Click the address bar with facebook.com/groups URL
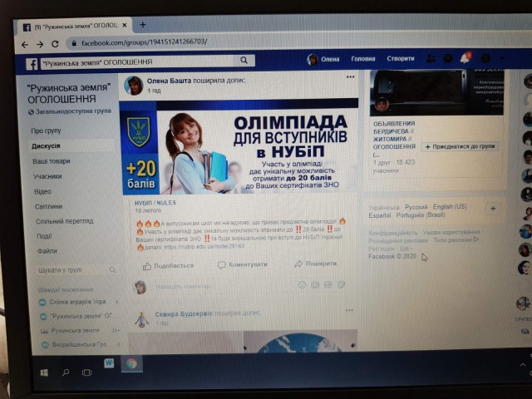The height and width of the screenshot is (399, 532). 144,42
